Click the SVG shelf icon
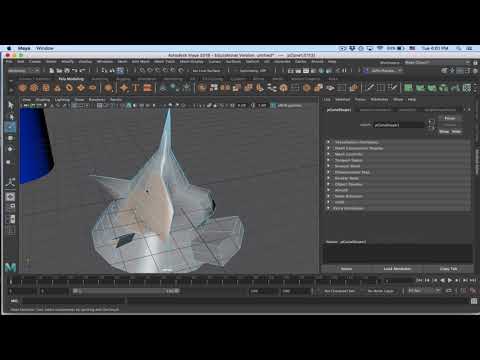This screenshot has height=360, width=480. pos(148,88)
